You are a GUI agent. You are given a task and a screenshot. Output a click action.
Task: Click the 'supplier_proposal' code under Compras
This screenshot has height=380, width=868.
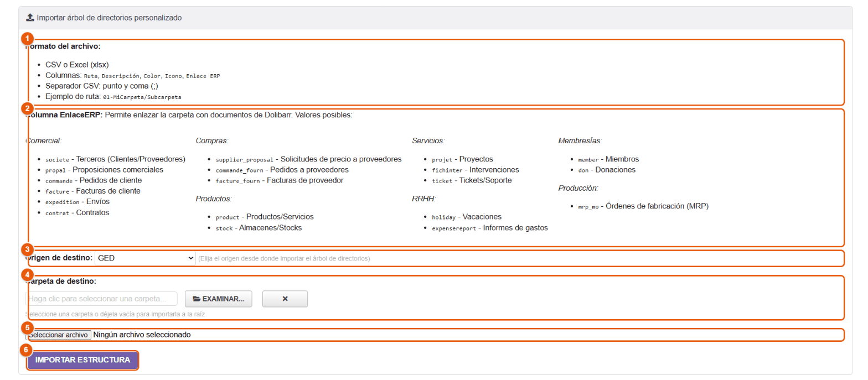point(245,159)
